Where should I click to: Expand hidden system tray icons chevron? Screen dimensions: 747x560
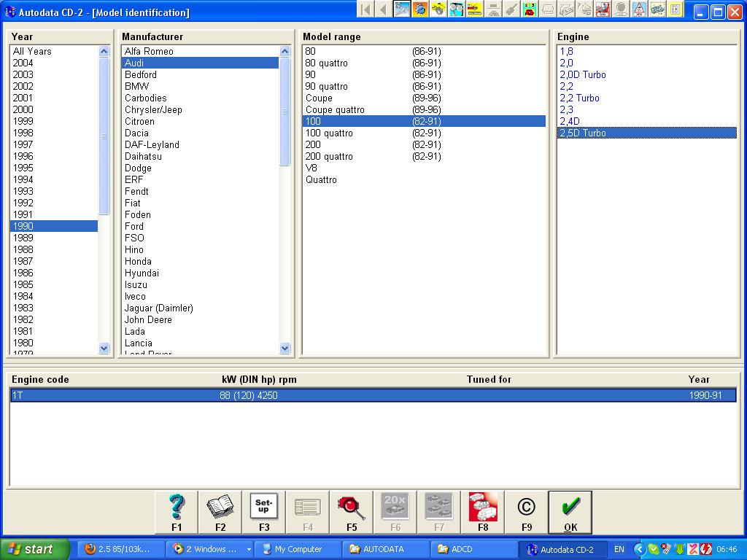point(639,550)
